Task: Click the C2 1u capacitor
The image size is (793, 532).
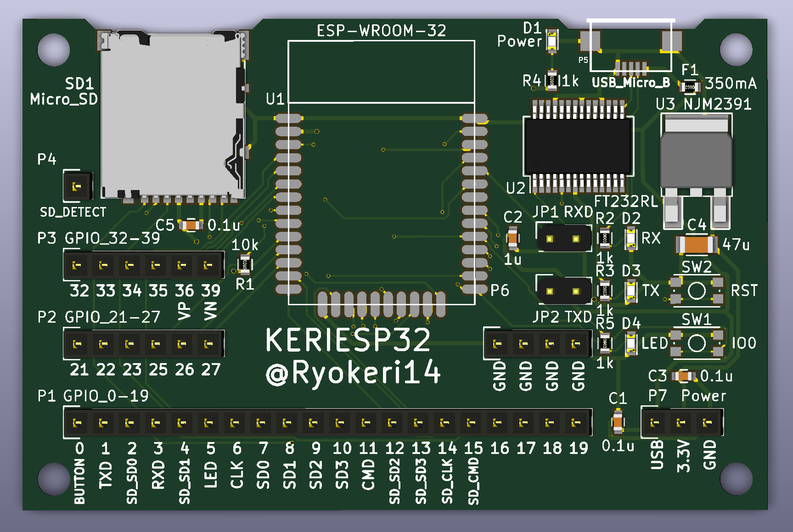Action: [x=512, y=238]
